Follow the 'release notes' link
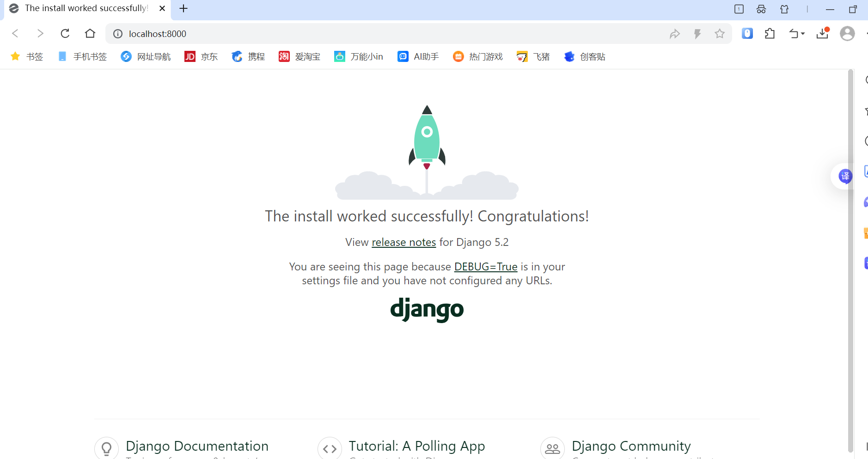The image size is (868, 459). [403, 242]
